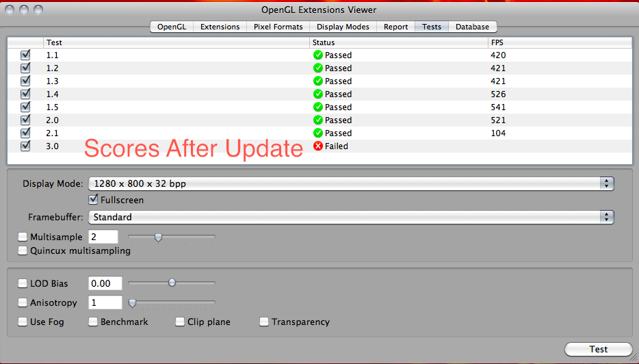Disable the 1.5 test checkbox
639x364 pixels.
click(25, 107)
